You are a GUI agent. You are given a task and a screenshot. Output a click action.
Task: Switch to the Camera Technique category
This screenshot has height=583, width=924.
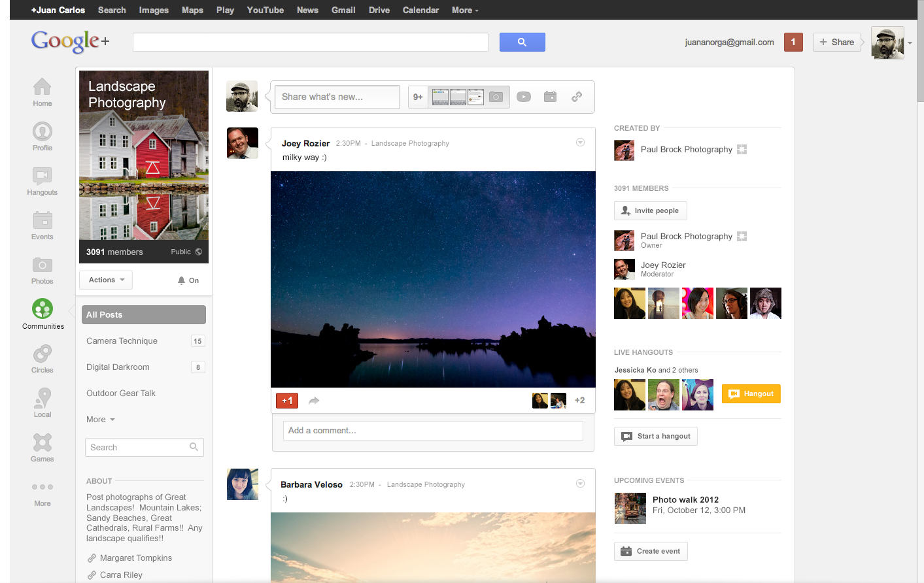tap(122, 341)
